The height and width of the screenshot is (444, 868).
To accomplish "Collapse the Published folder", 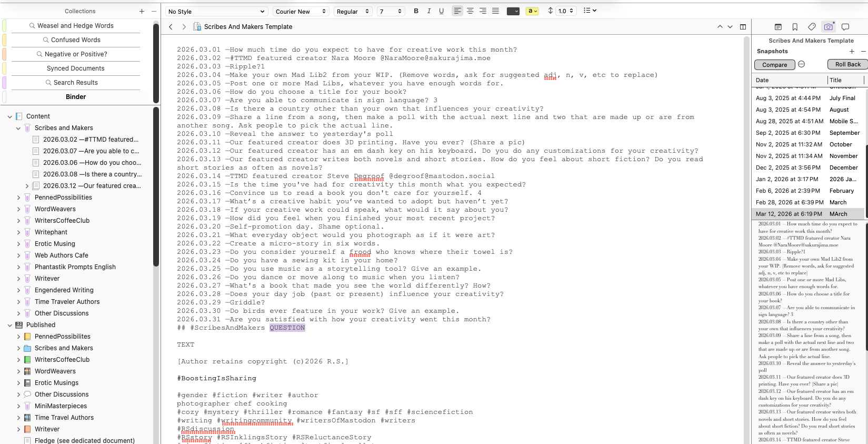I will [10, 325].
